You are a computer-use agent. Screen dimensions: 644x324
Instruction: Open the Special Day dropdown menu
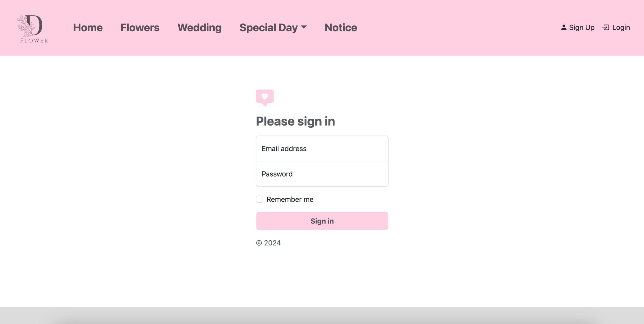point(269,28)
